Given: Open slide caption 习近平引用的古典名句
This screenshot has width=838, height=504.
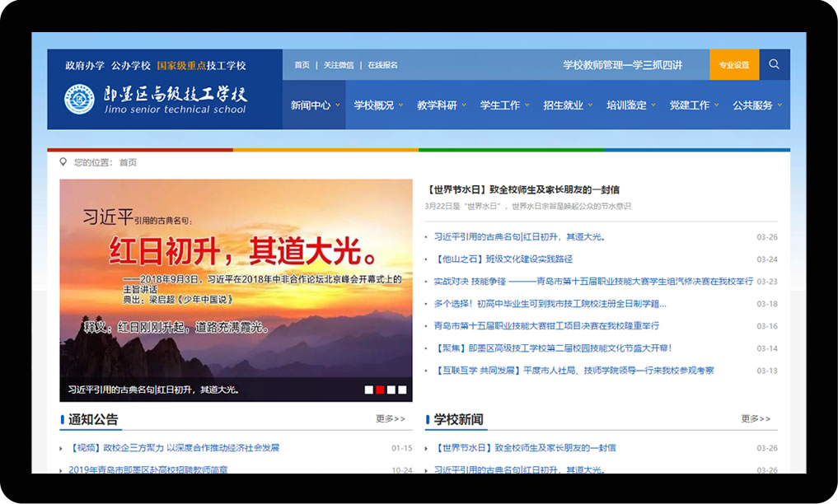Looking at the screenshot, I should click(x=152, y=390).
